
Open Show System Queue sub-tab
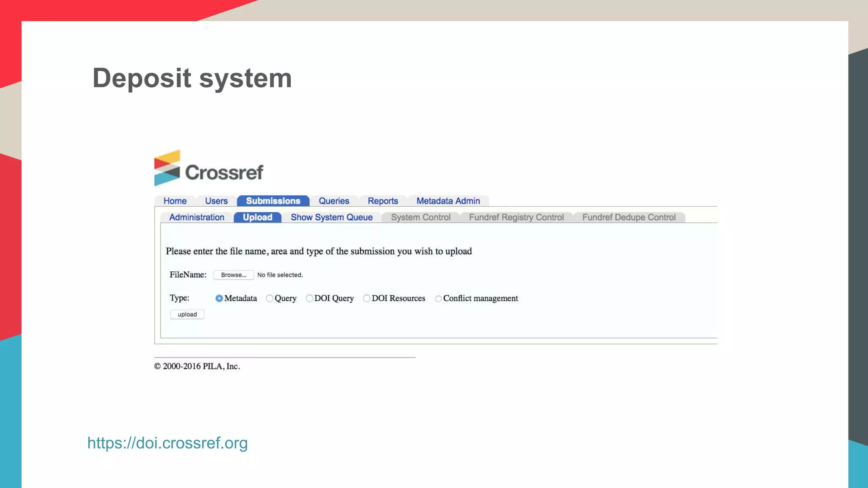click(331, 217)
